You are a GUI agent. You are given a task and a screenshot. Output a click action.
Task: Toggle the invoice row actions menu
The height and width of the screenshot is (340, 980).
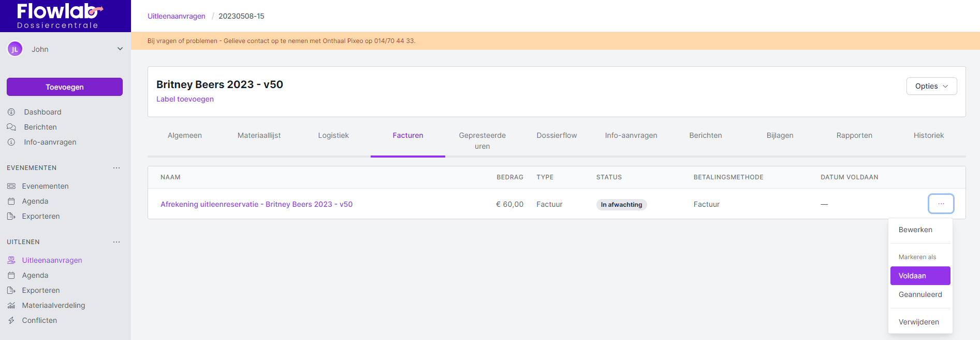click(x=941, y=204)
